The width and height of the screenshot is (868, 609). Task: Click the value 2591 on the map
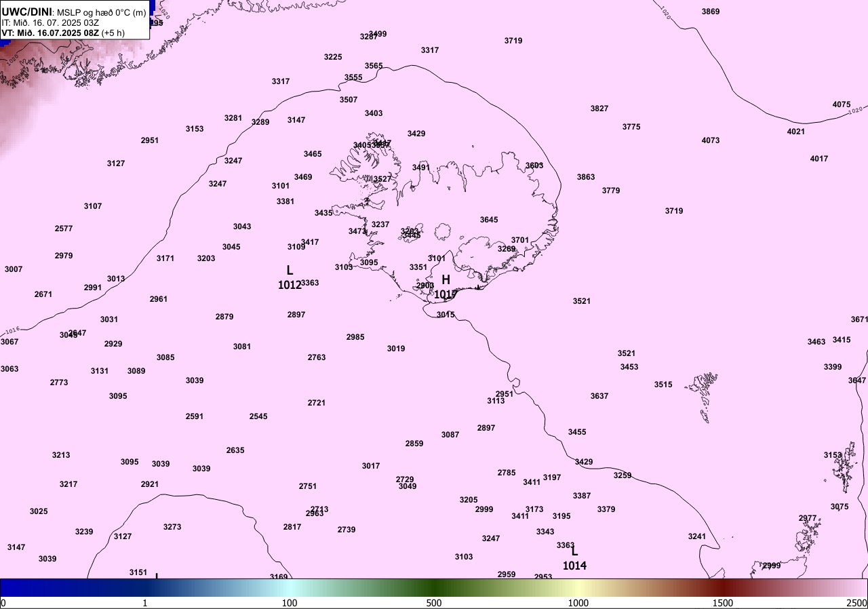pyautogui.click(x=195, y=416)
